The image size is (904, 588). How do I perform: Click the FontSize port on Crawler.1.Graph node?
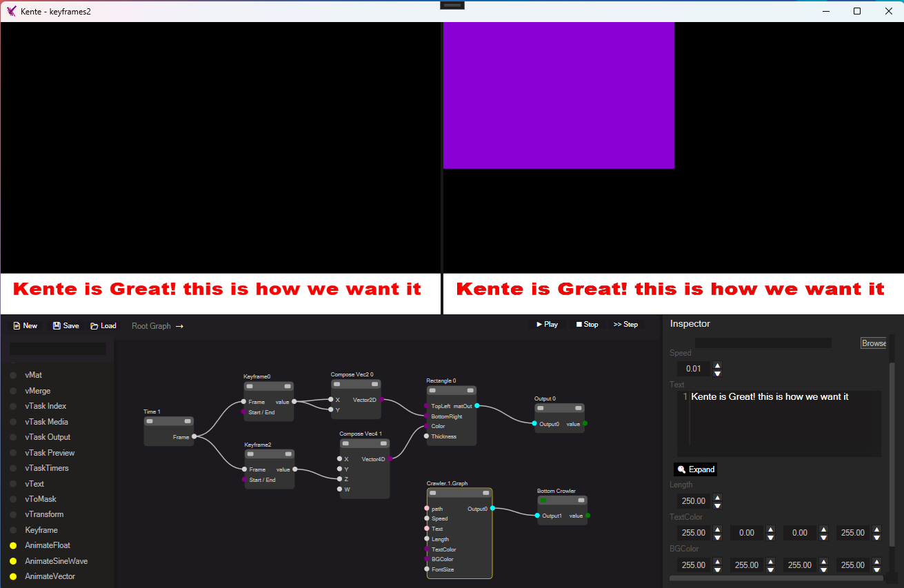click(x=427, y=569)
